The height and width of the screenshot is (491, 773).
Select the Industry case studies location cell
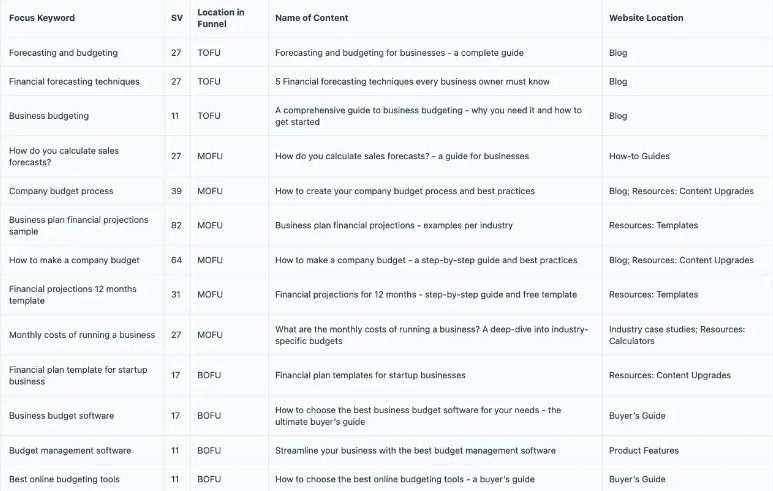(x=677, y=335)
